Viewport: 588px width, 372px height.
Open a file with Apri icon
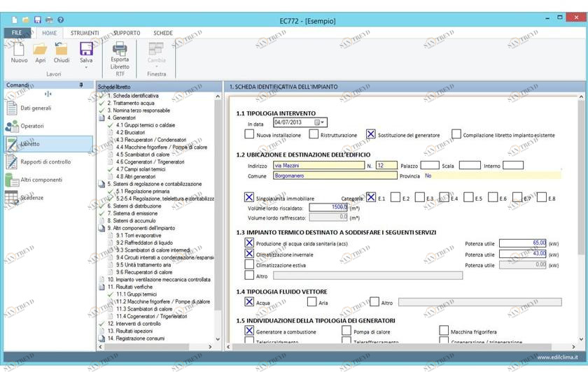pos(41,49)
